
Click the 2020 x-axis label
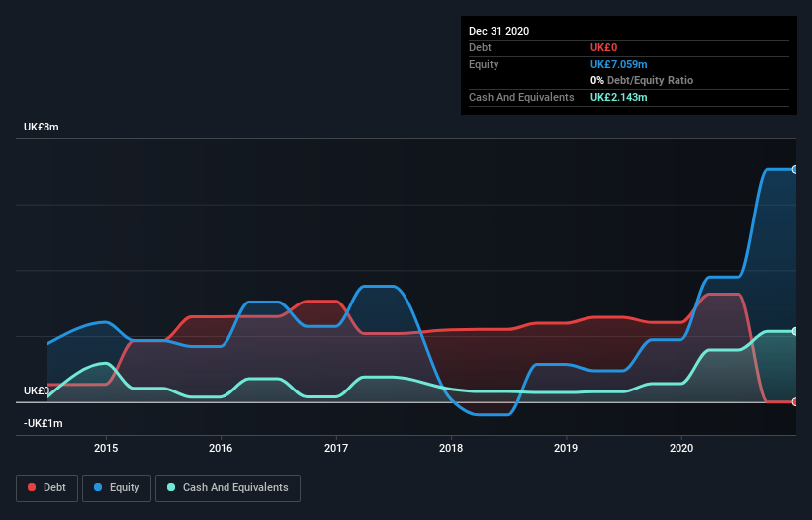tap(681, 448)
